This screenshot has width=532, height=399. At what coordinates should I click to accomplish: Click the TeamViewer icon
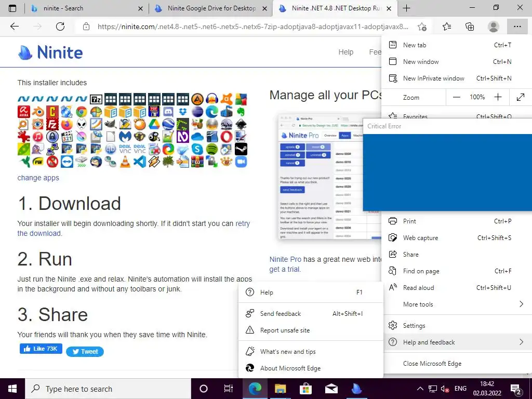pyautogui.click(x=67, y=162)
